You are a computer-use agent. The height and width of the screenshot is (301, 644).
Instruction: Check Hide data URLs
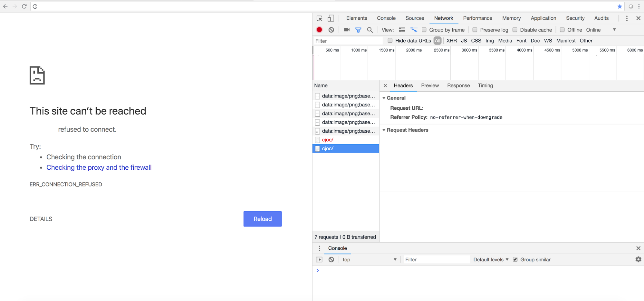click(390, 40)
